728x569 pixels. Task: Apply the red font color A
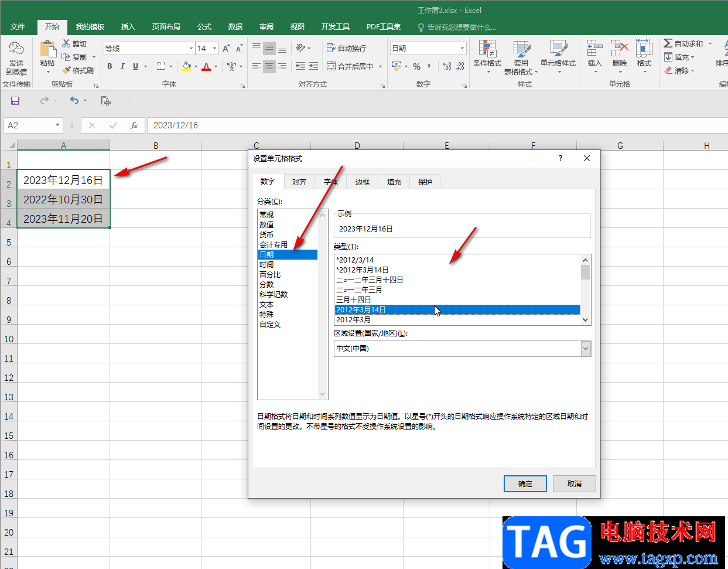tap(206, 66)
